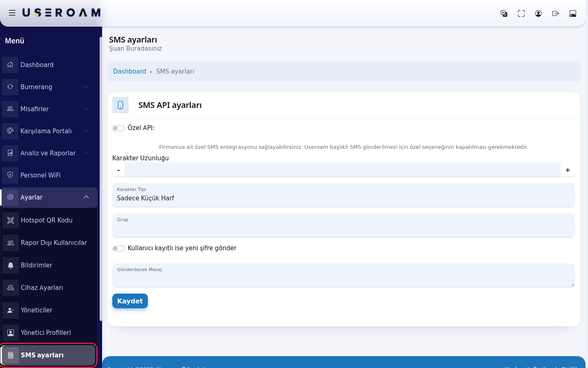
Task: Click the Bumerang refresh icon
Action: tap(10, 87)
